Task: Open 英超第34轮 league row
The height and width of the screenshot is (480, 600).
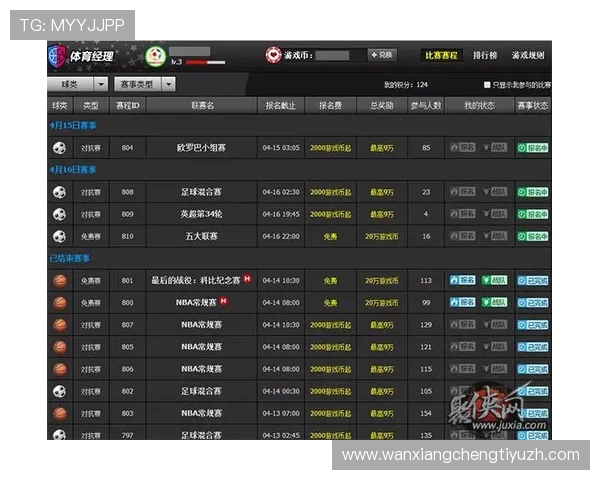Action: point(201,214)
